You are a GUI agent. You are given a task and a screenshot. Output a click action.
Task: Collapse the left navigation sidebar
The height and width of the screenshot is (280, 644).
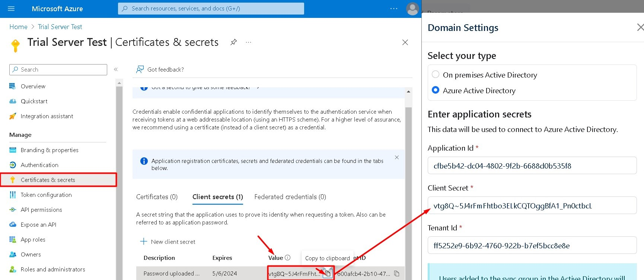(x=116, y=69)
